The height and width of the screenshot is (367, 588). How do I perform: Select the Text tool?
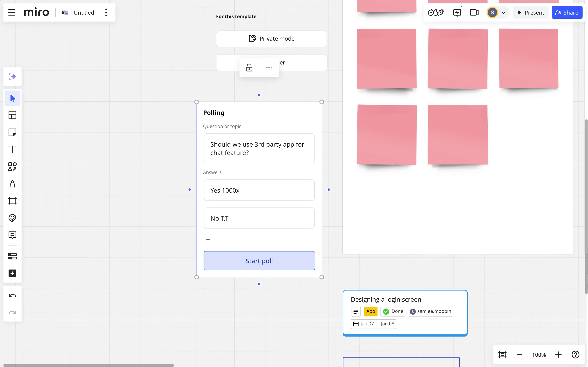pyautogui.click(x=12, y=150)
